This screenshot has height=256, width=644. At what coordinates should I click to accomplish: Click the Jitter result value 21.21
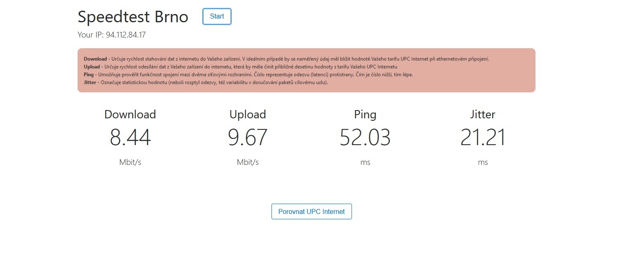pos(483,138)
